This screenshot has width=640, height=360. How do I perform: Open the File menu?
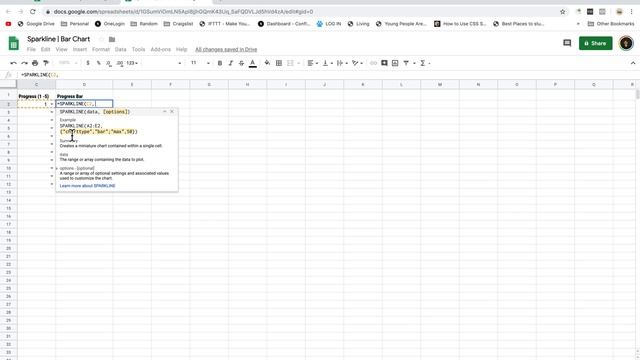point(31,49)
